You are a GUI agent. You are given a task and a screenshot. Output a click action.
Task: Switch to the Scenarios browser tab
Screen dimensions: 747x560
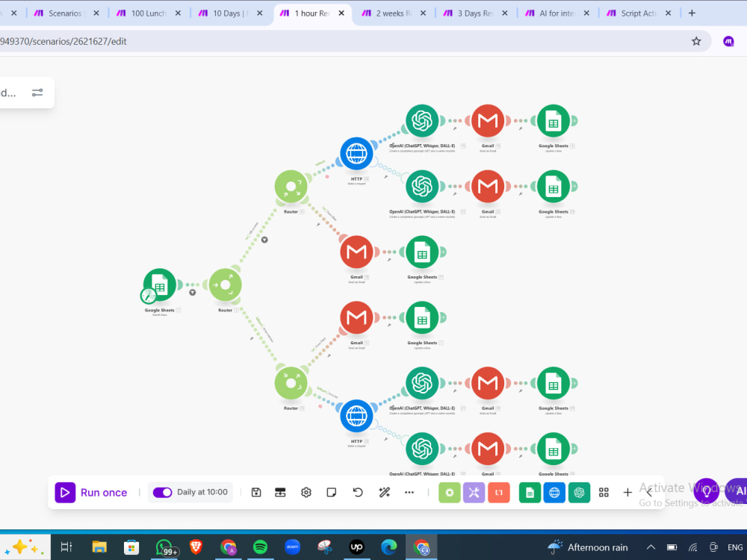65,13
